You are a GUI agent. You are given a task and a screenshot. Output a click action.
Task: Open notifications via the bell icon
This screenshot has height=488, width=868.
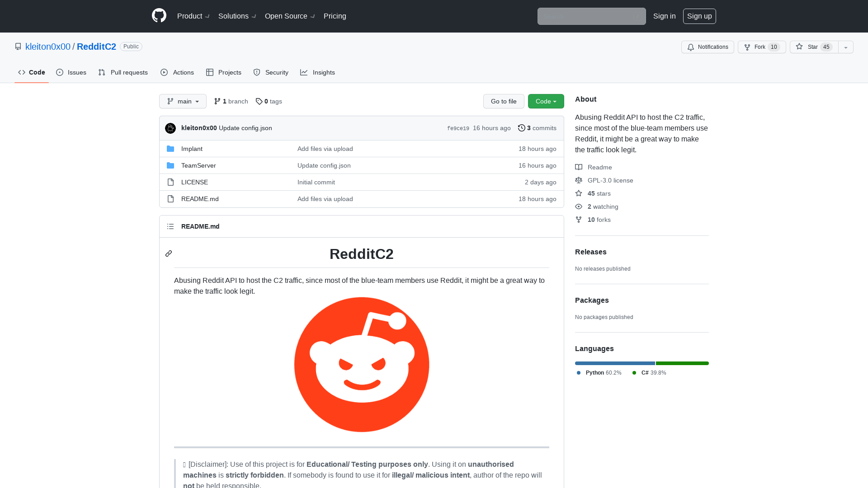tap(691, 47)
